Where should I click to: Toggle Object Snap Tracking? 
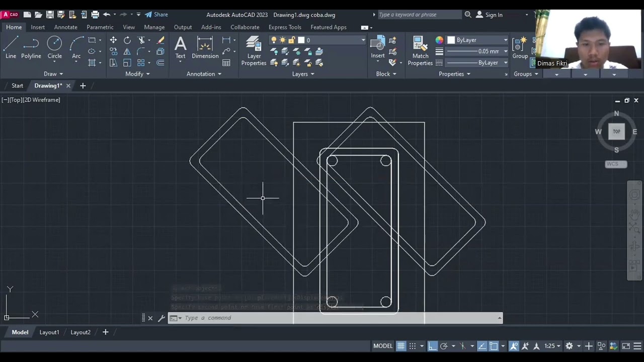point(482,346)
